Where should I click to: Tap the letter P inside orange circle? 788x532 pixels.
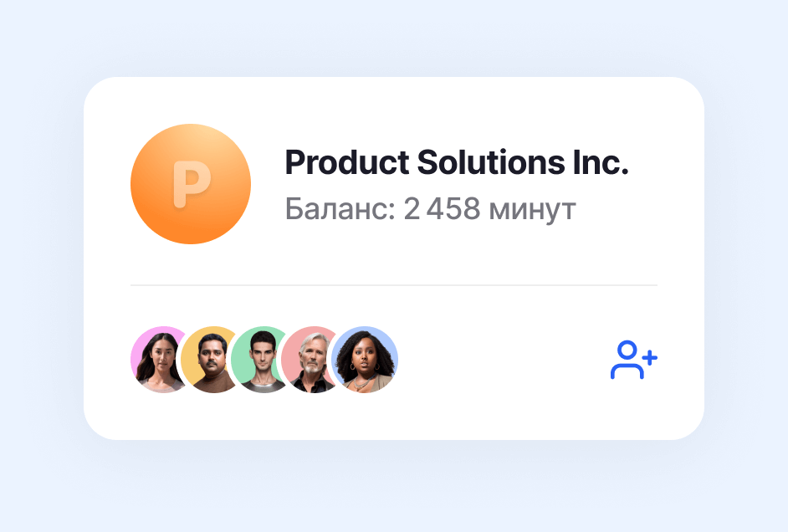[192, 184]
